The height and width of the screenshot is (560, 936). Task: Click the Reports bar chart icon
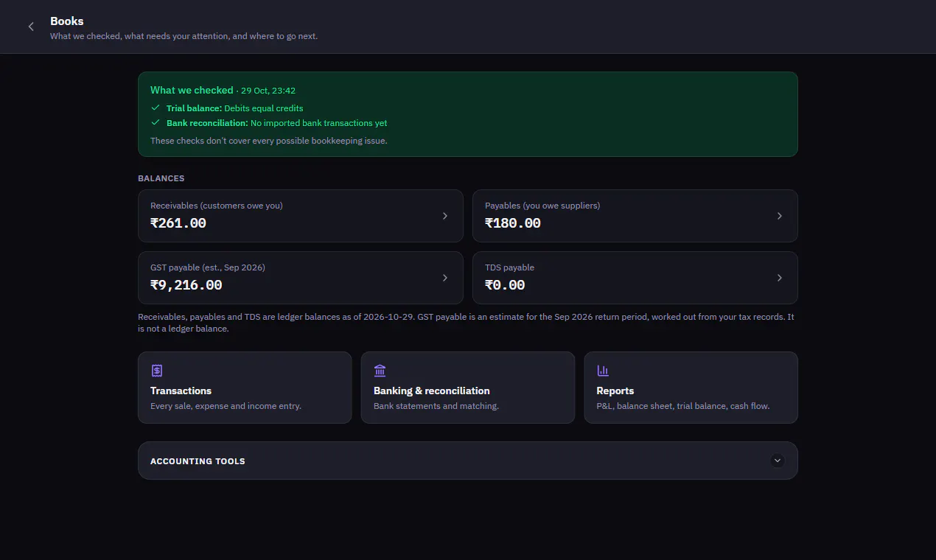point(603,371)
